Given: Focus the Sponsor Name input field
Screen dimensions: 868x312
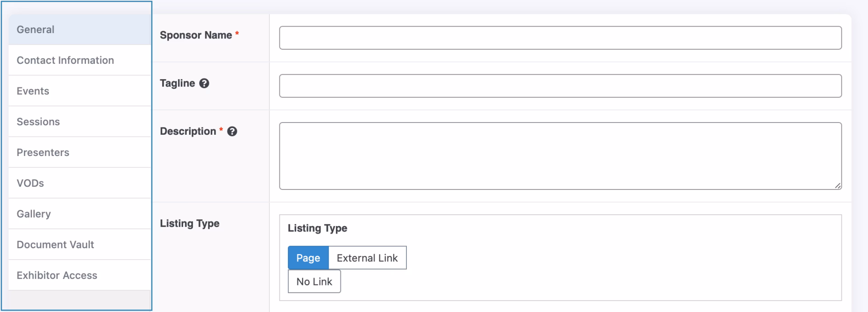Looking at the screenshot, I should click(x=560, y=38).
